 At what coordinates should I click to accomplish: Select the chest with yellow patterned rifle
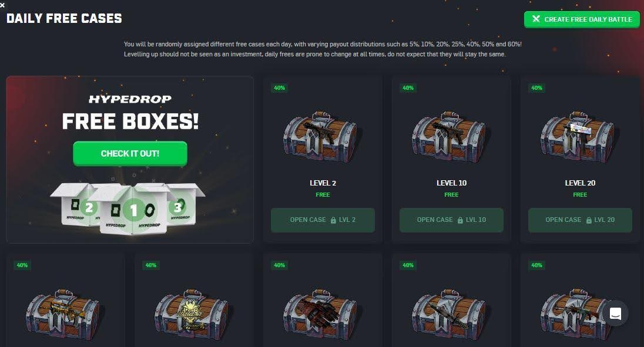click(63, 315)
